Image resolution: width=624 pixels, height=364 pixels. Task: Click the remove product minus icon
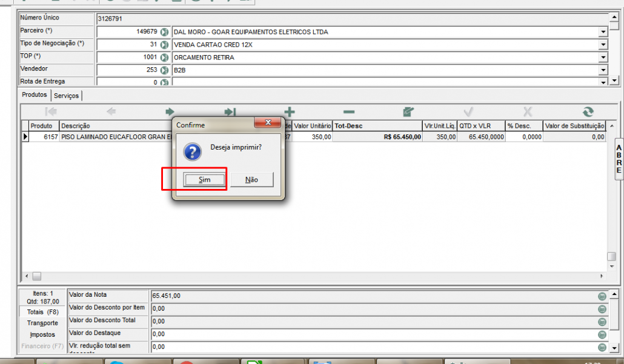click(x=348, y=112)
